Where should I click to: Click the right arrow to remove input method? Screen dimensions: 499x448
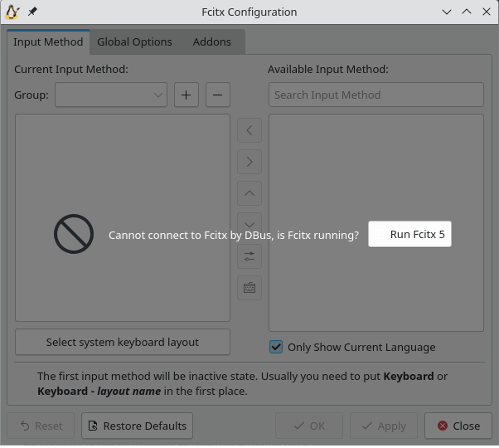pyautogui.click(x=249, y=162)
